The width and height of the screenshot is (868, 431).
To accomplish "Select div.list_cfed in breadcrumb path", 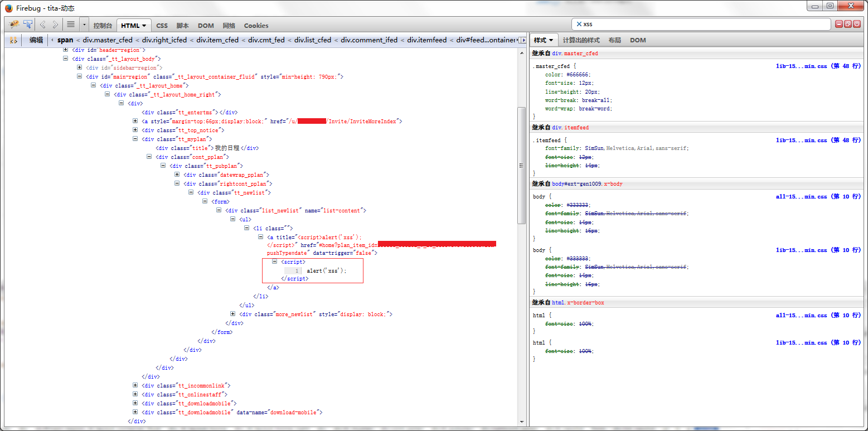I will [313, 40].
